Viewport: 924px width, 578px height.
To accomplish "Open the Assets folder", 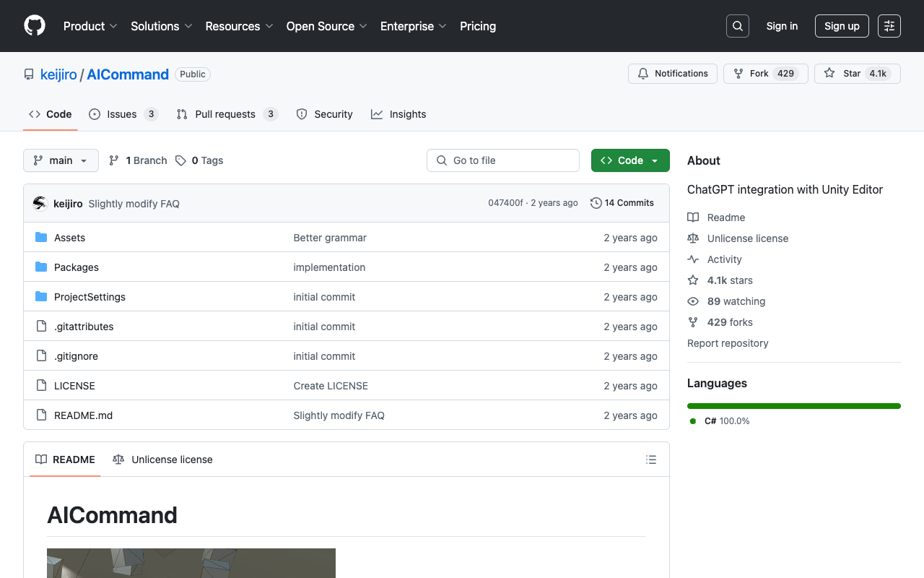I will (x=70, y=238).
